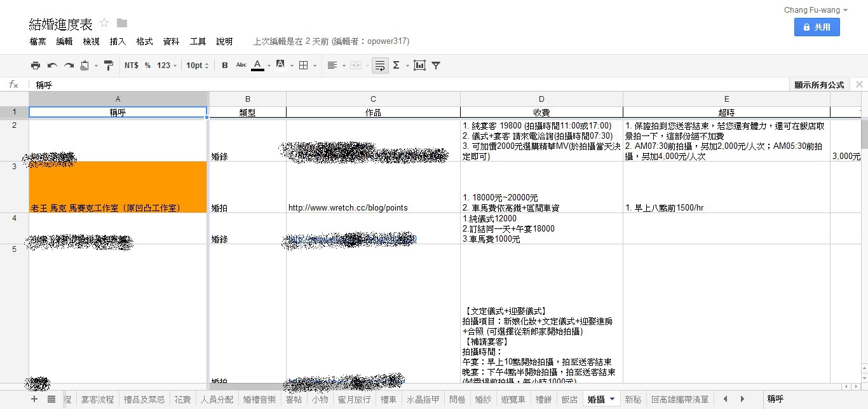
Task: Select column C header
Action: point(373,99)
